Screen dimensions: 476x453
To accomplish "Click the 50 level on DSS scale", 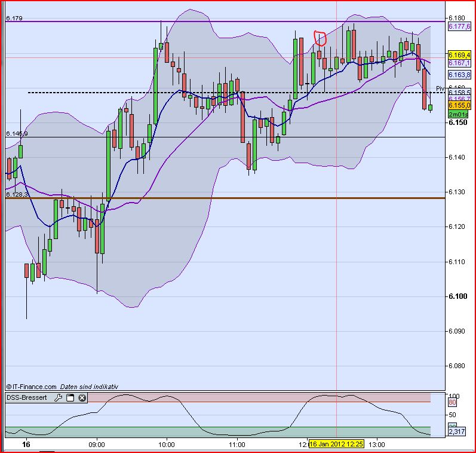I will (x=452, y=415).
